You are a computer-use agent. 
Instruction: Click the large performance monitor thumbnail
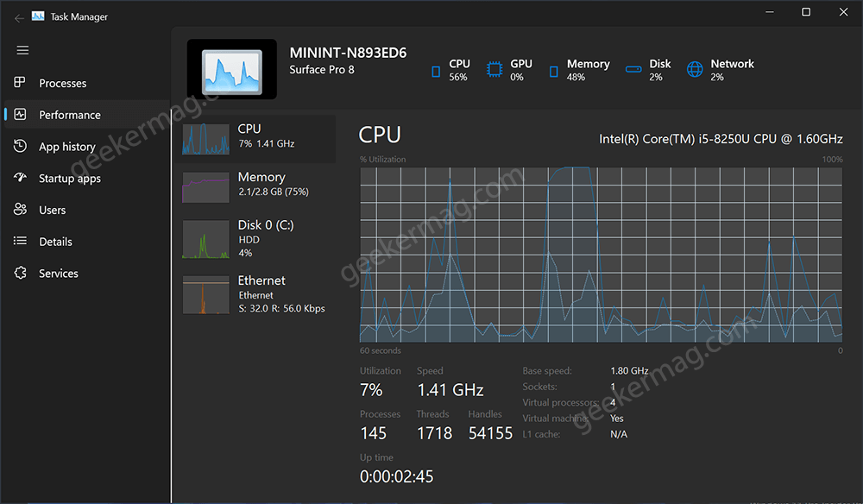[231, 69]
